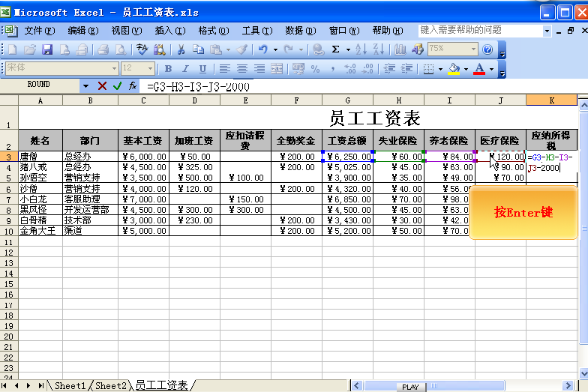The image size is (588, 392).
Task: Click Merge and Center icon
Action: [x=277, y=69]
